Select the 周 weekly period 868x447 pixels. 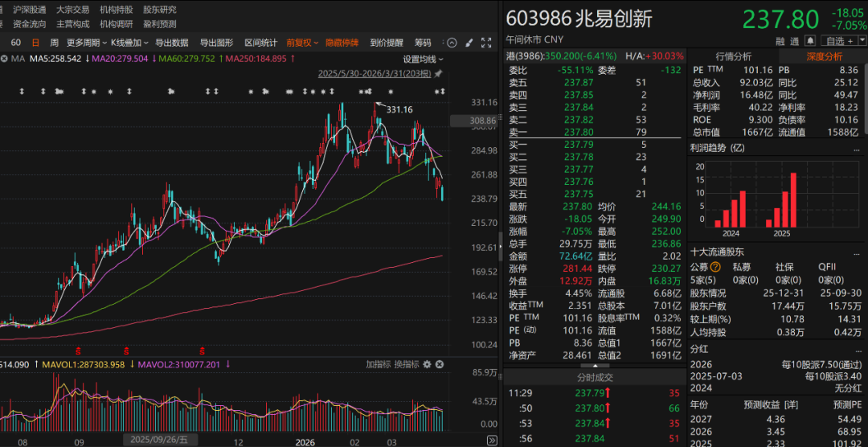(54, 43)
